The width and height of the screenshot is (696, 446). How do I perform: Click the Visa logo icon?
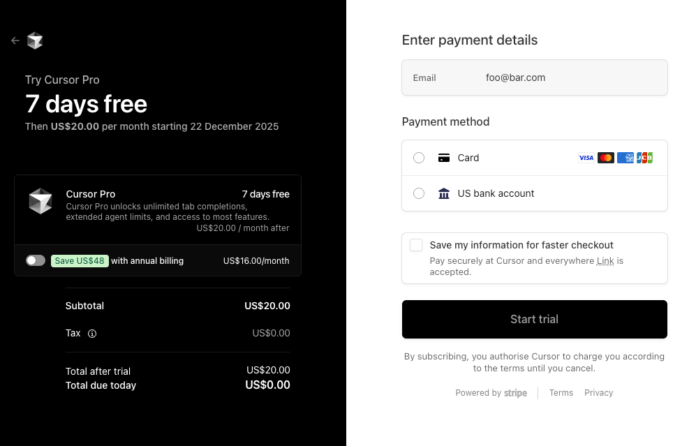click(x=586, y=158)
